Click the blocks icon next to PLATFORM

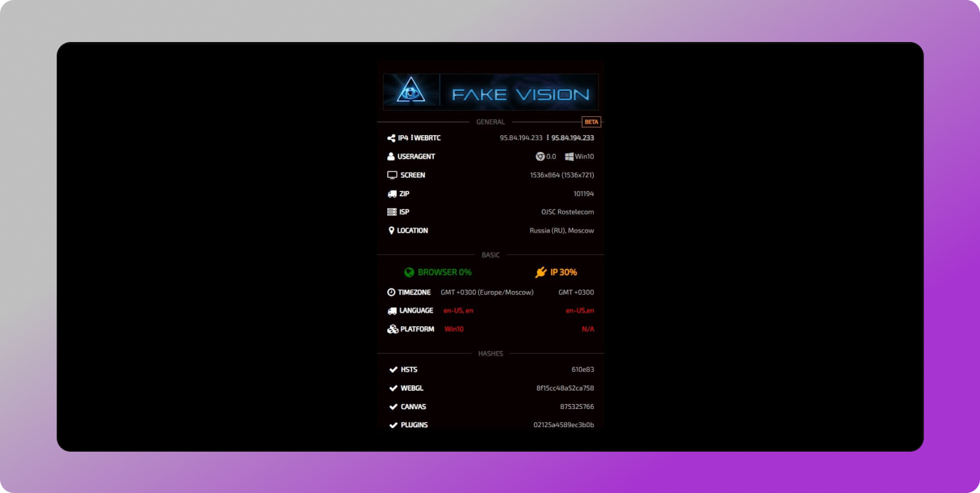click(x=392, y=328)
